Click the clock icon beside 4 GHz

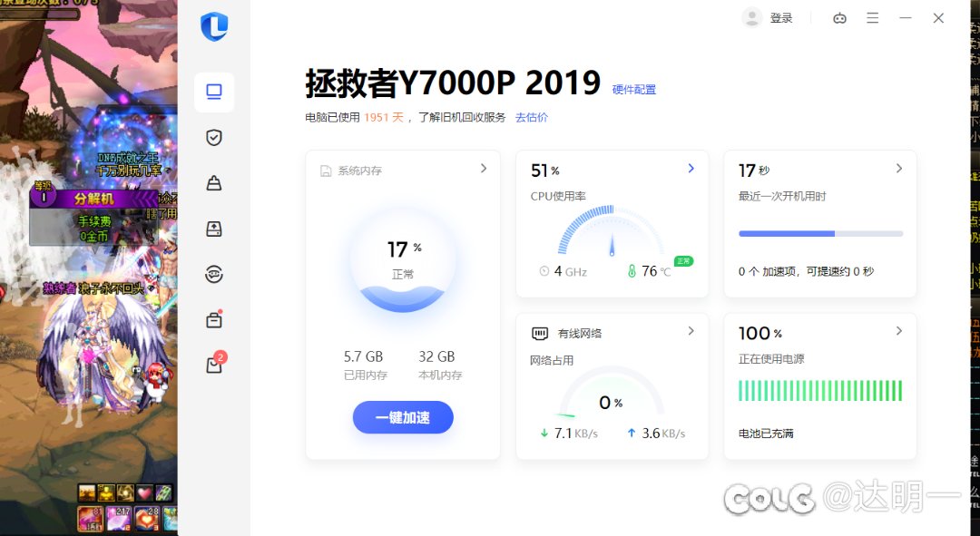click(x=544, y=271)
